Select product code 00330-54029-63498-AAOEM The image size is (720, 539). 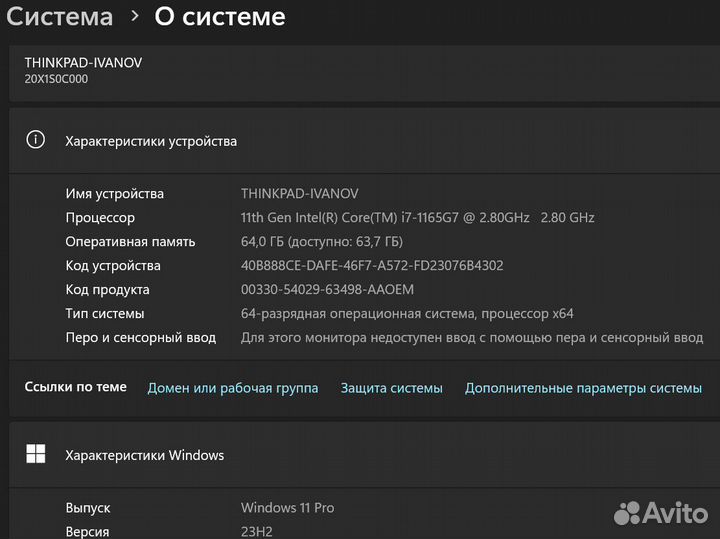pyautogui.click(x=327, y=289)
